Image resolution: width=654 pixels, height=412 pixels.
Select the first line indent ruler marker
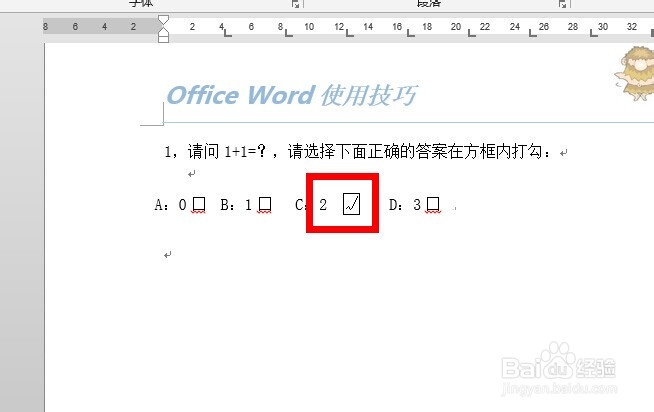click(x=164, y=20)
